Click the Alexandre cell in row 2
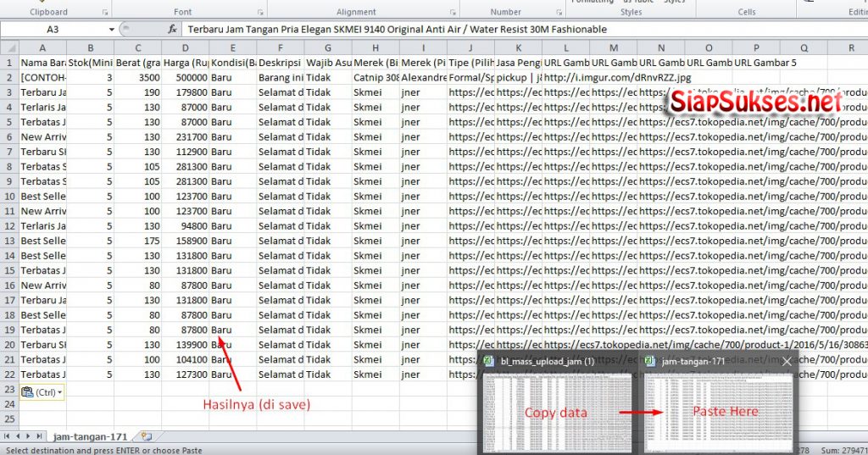 424,77
